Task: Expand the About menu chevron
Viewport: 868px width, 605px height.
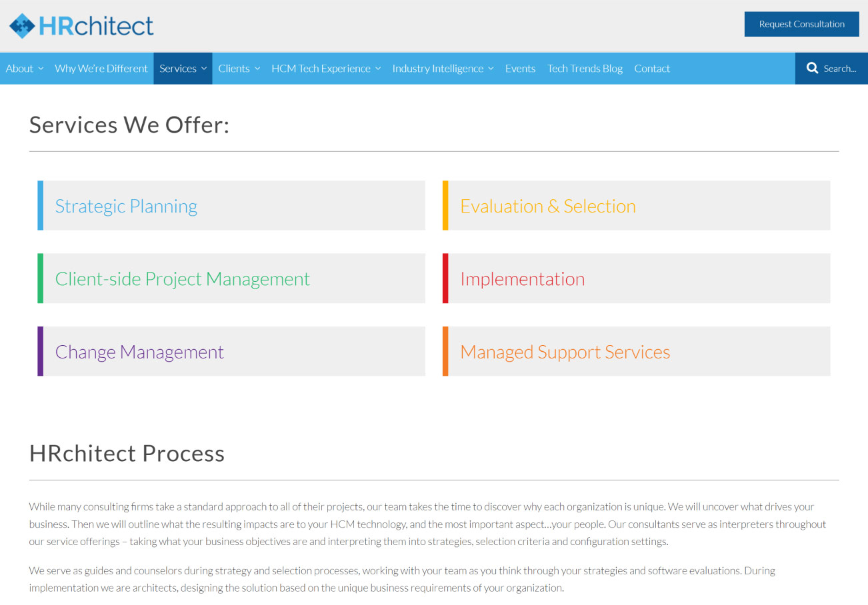Action: [41, 69]
